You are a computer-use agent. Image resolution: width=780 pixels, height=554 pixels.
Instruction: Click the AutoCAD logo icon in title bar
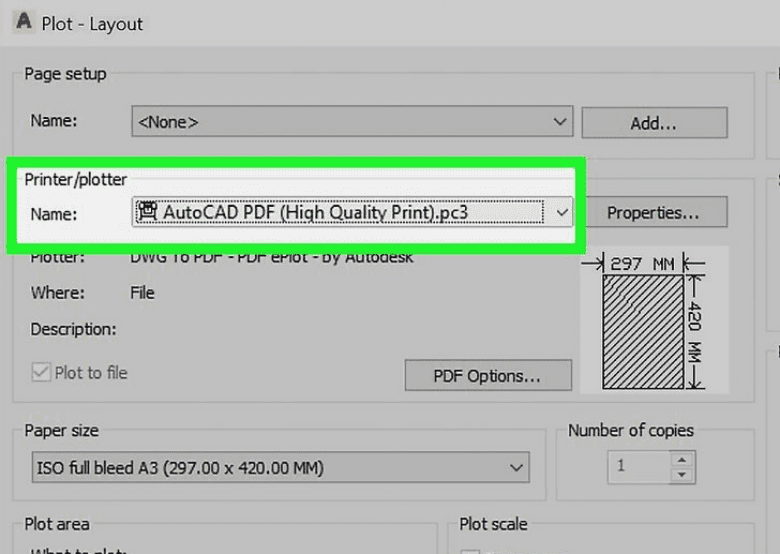(x=23, y=21)
